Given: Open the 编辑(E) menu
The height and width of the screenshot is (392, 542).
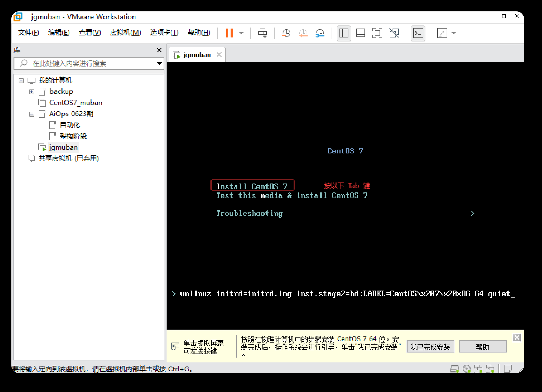Looking at the screenshot, I should point(59,33).
